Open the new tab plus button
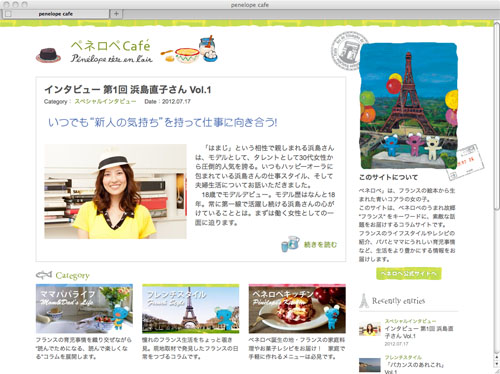This screenshot has height=374, width=500. tap(116, 14)
